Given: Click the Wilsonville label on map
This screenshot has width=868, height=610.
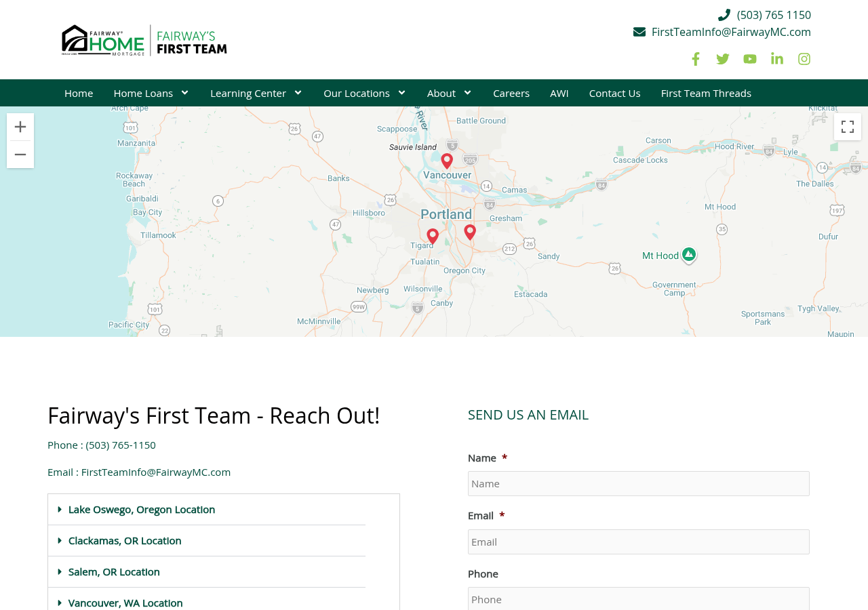Looking at the screenshot, I should [x=424, y=288].
